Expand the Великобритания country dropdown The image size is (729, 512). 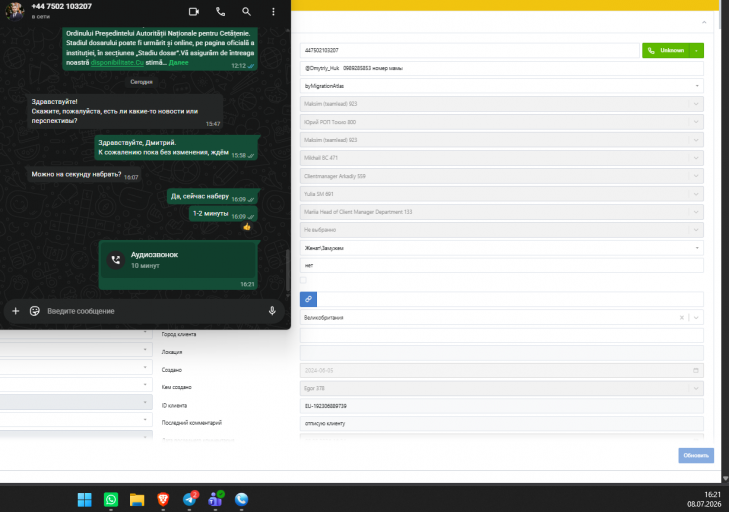pos(696,318)
